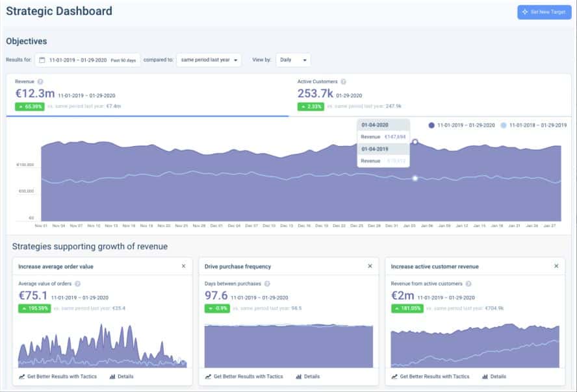
Task: Click the current-year data point marker on chart
Action: (x=415, y=142)
